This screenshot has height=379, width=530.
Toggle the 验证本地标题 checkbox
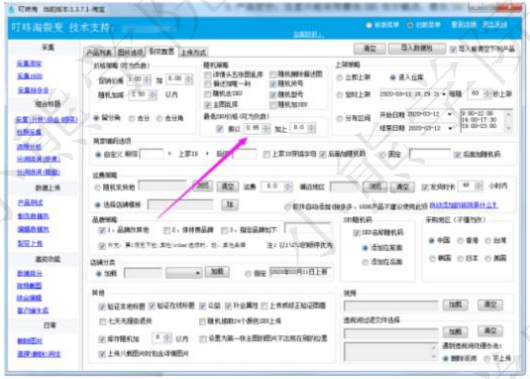(x=101, y=307)
